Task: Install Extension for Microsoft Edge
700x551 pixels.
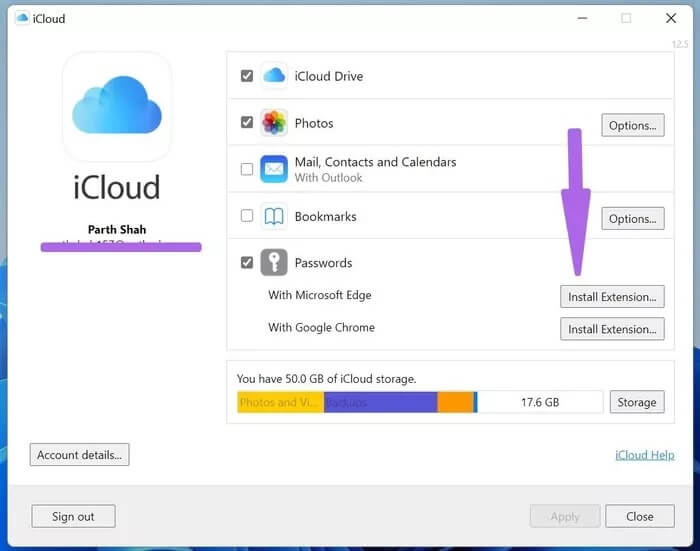Action: 612,297
